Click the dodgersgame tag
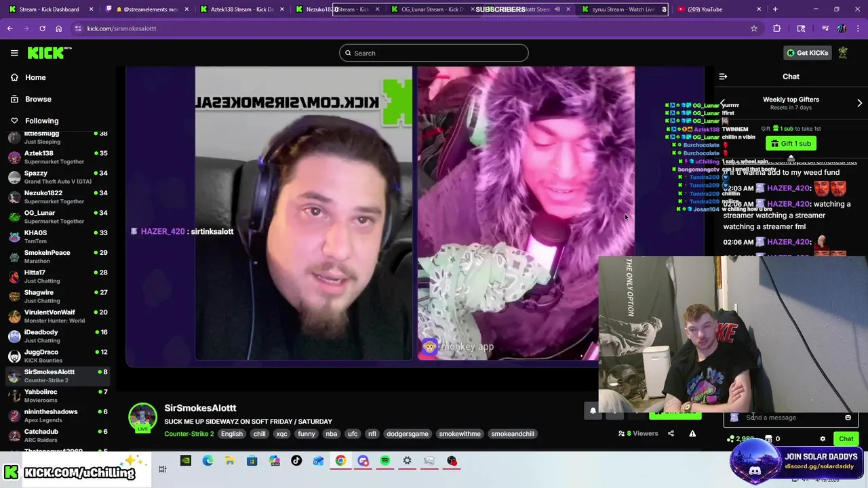The height and width of the screenshot is (488, 868). coord(408,434)
